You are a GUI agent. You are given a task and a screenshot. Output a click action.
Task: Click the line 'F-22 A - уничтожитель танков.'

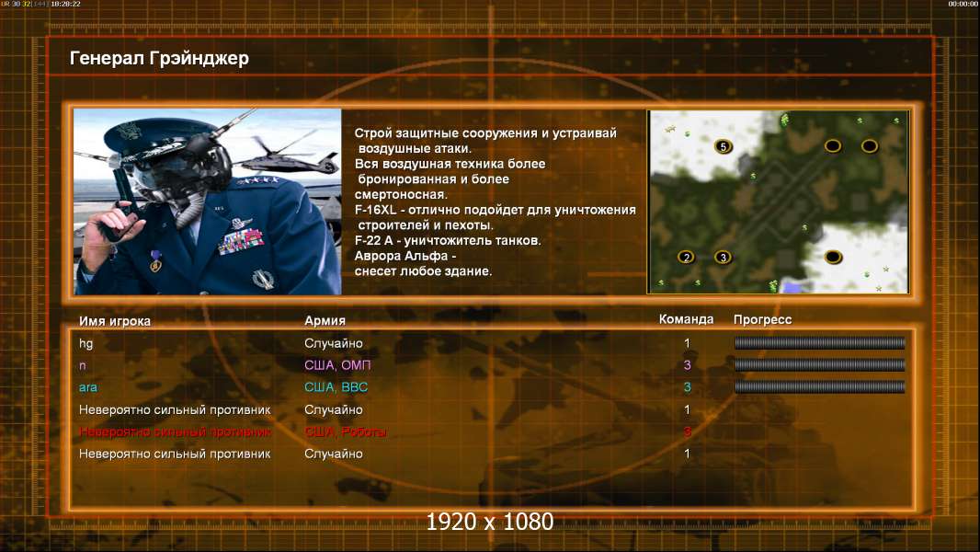click(x=448, y=241)
